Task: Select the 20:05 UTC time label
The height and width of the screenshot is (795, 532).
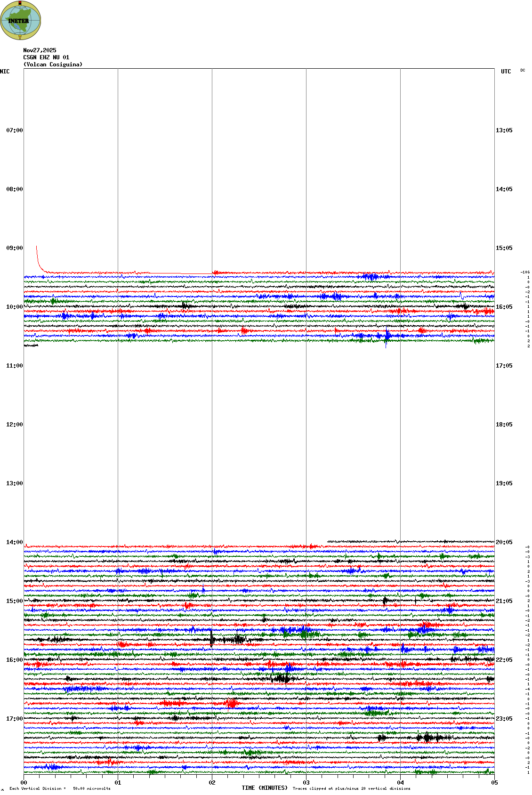Action: [504, 542]
